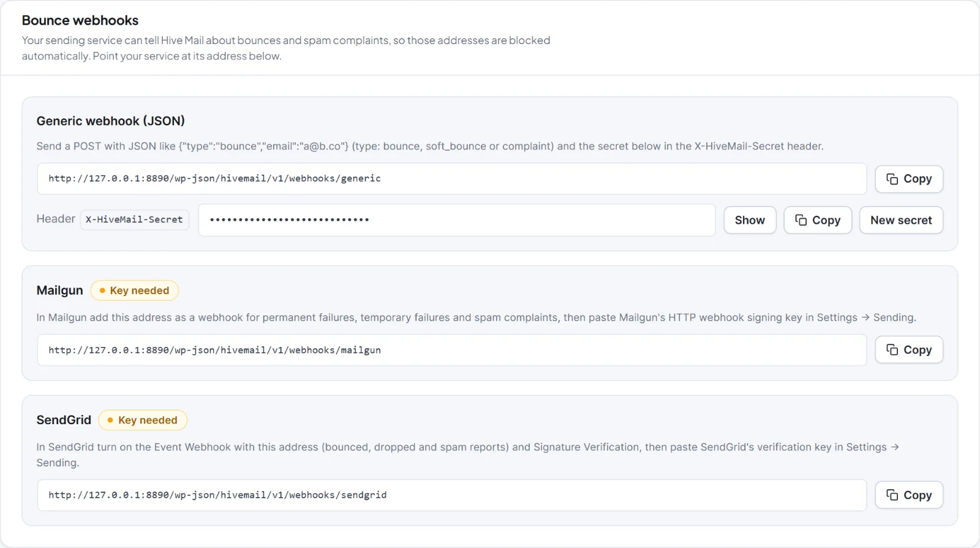Click the 'Generic webhook (JSON)' heading

pyautogui.click(x=111, y=121)
